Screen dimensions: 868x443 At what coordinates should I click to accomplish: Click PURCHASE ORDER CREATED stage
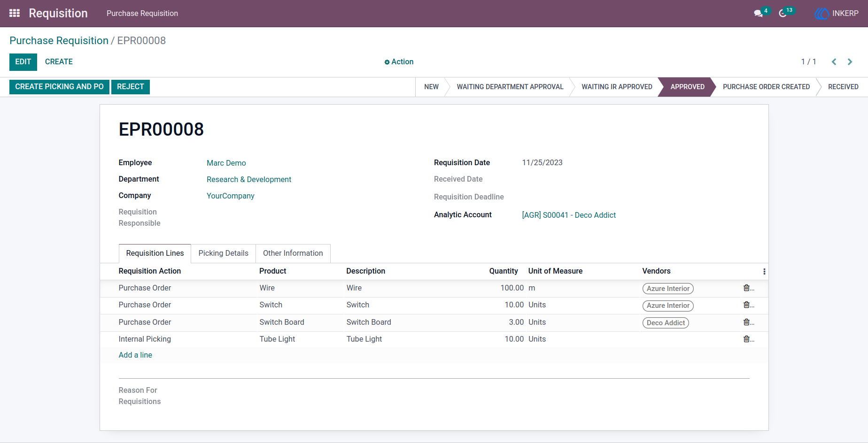coord(766,87)
